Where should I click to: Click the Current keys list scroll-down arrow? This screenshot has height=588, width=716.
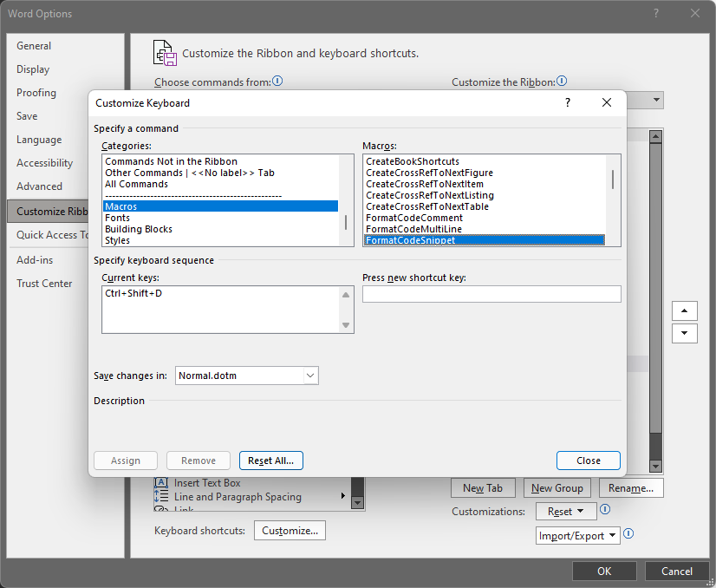coord(346,325)
